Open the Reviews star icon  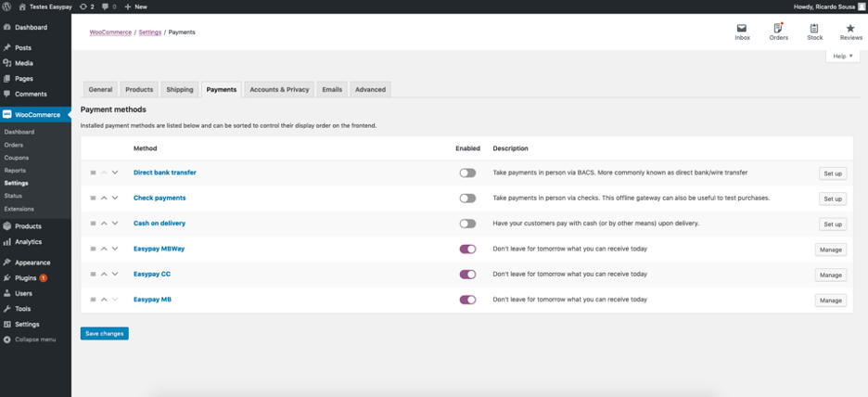point(850,32)
